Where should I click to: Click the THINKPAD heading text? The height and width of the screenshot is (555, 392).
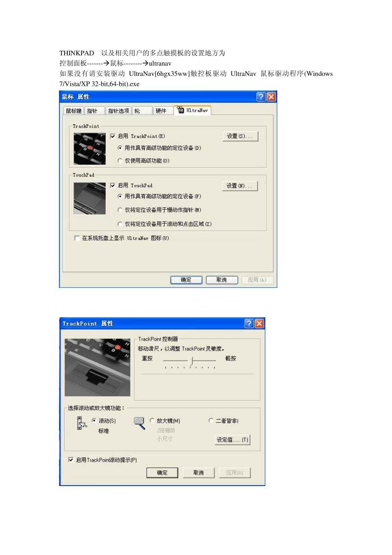tap(77, 53)
